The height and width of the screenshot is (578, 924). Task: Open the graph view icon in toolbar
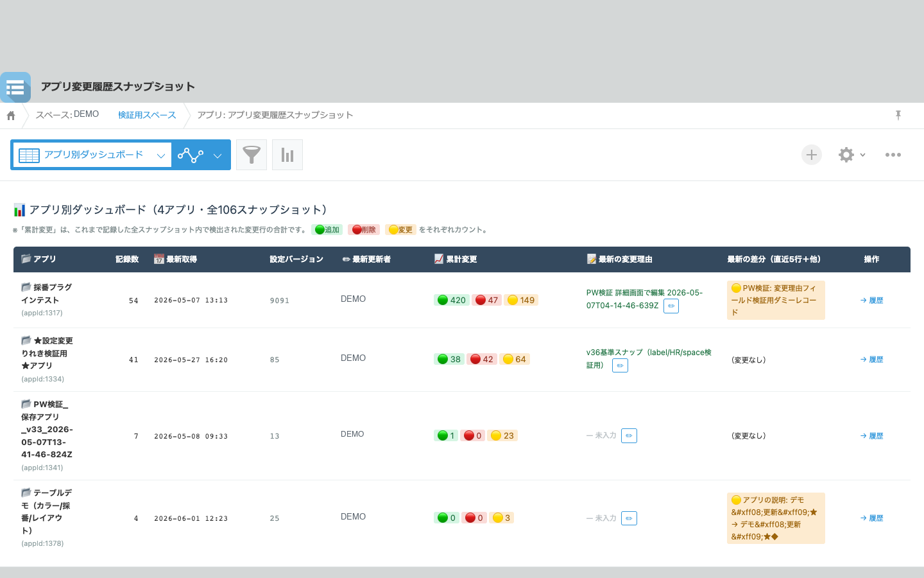[x=191, y=155]
